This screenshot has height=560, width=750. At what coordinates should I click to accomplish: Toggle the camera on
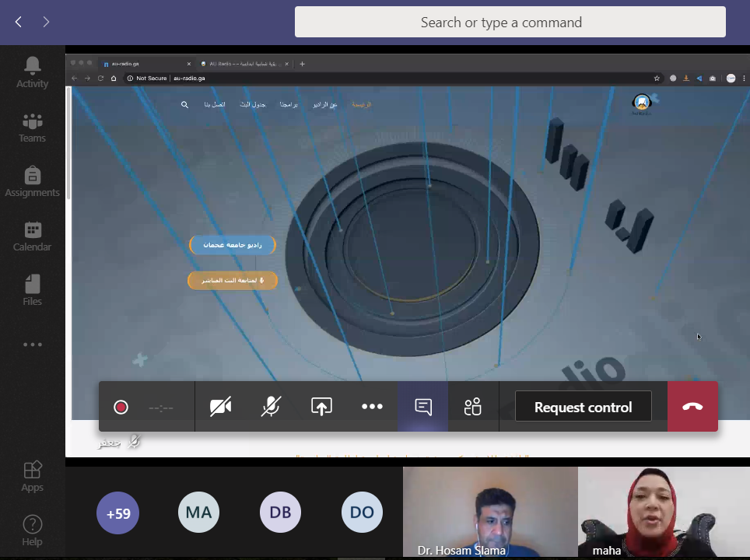point(221,407)
